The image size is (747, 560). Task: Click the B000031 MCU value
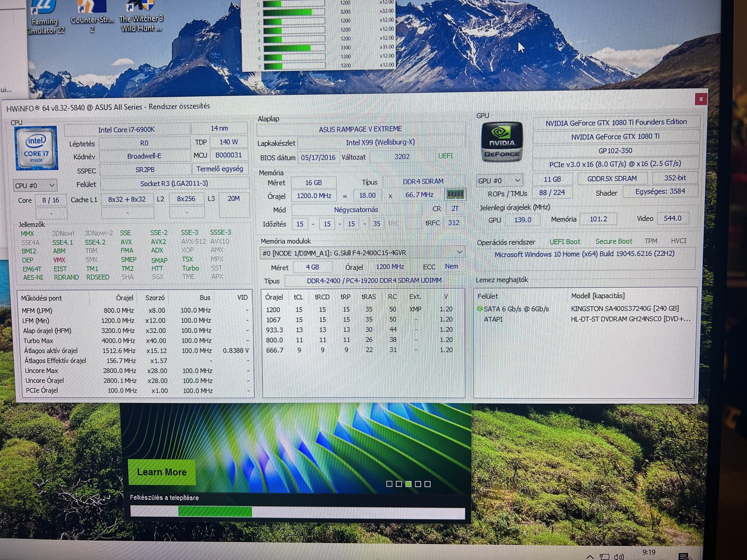point(228,155)
